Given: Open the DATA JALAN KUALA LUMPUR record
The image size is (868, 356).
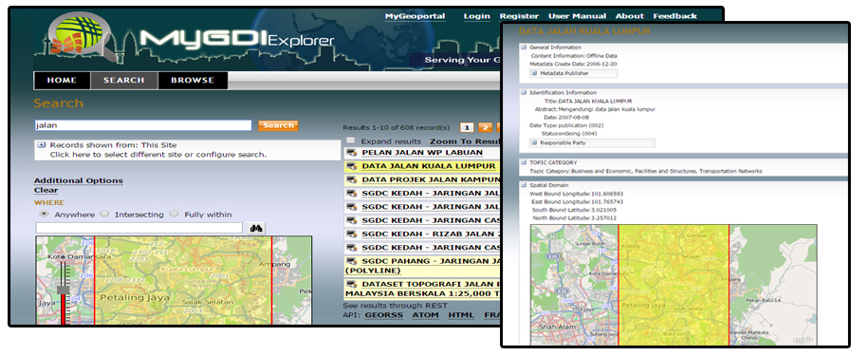Looking at the screenshot, I should [429, 166].
